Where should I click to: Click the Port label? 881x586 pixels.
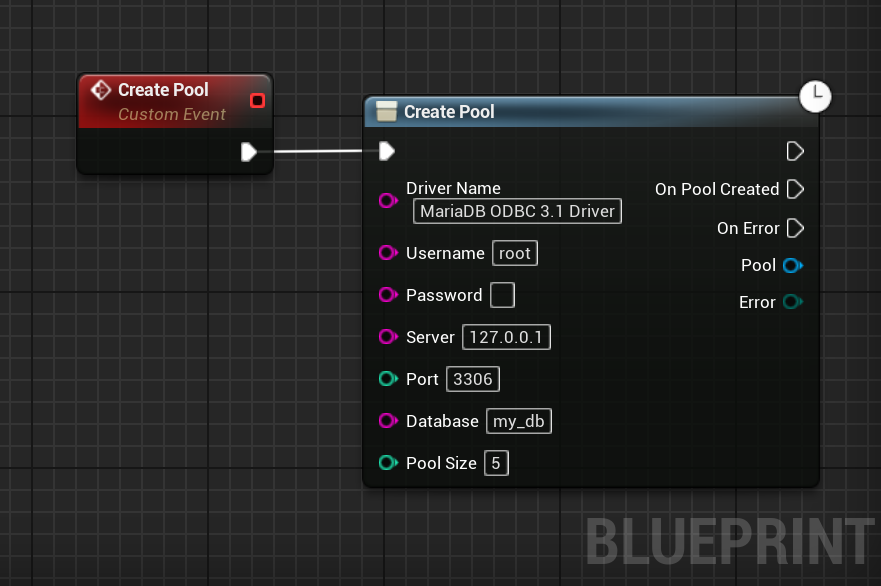422,379
